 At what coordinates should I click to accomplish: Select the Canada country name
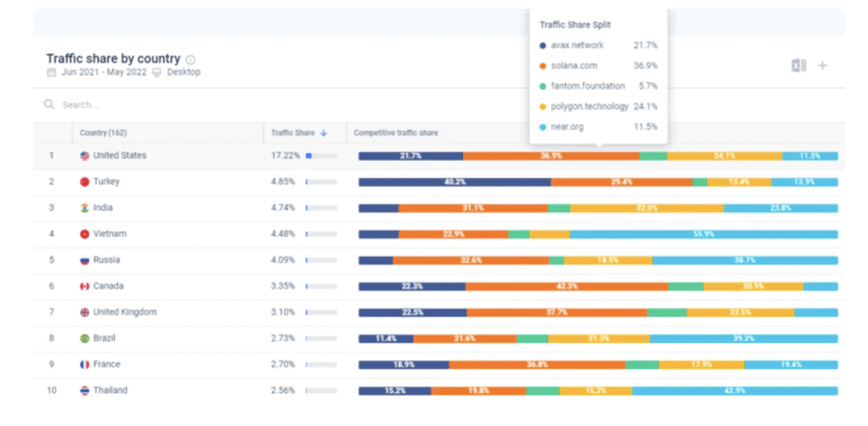click(x=108, y=286)
